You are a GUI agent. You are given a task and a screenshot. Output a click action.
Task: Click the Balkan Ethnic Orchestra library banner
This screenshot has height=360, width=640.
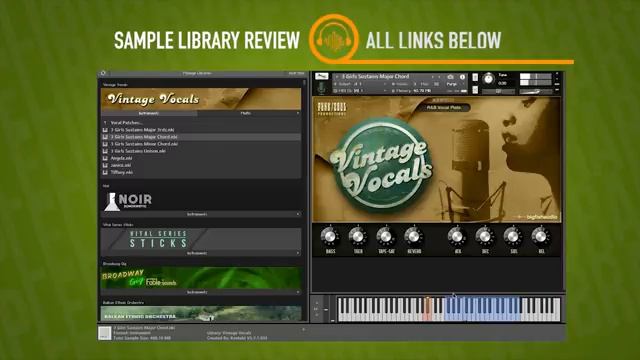click(201, 313)
